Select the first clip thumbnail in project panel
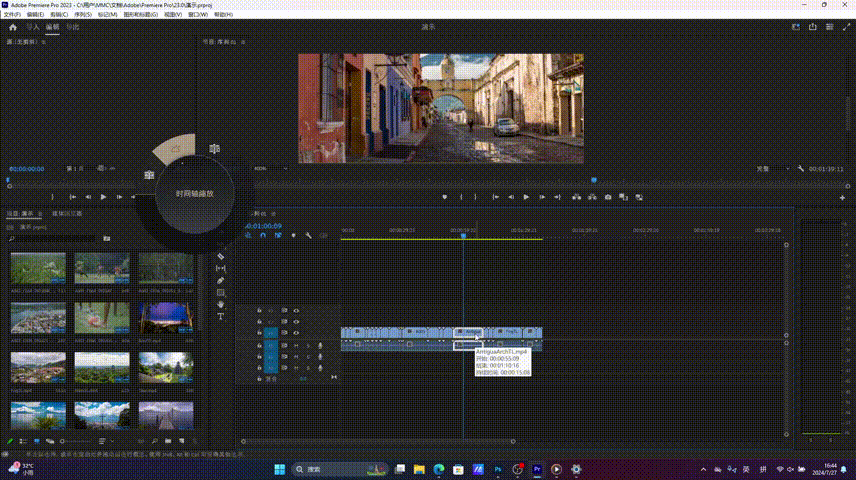This screenshot has width=856, height=480. 38,270
